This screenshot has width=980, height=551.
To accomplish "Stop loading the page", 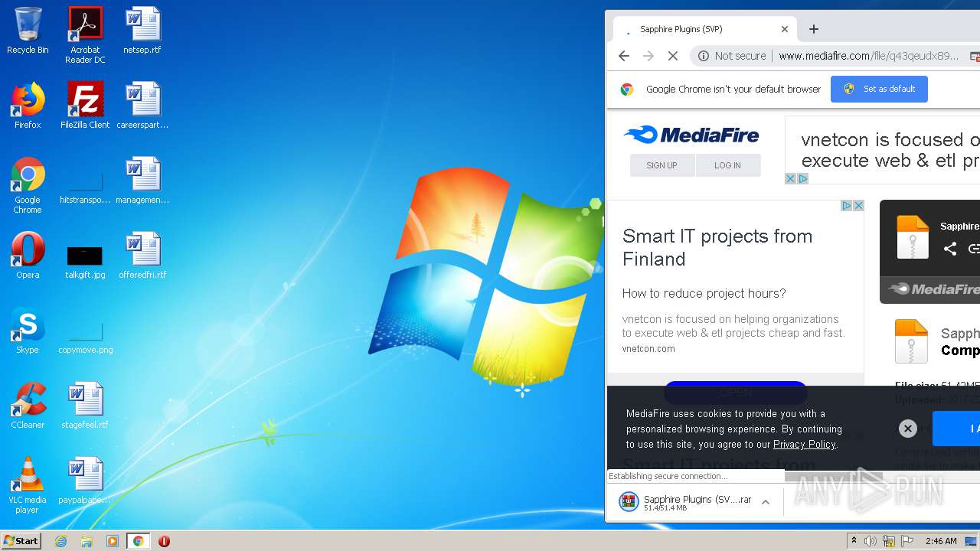I will pyautogui.click(x=673, y=56).
